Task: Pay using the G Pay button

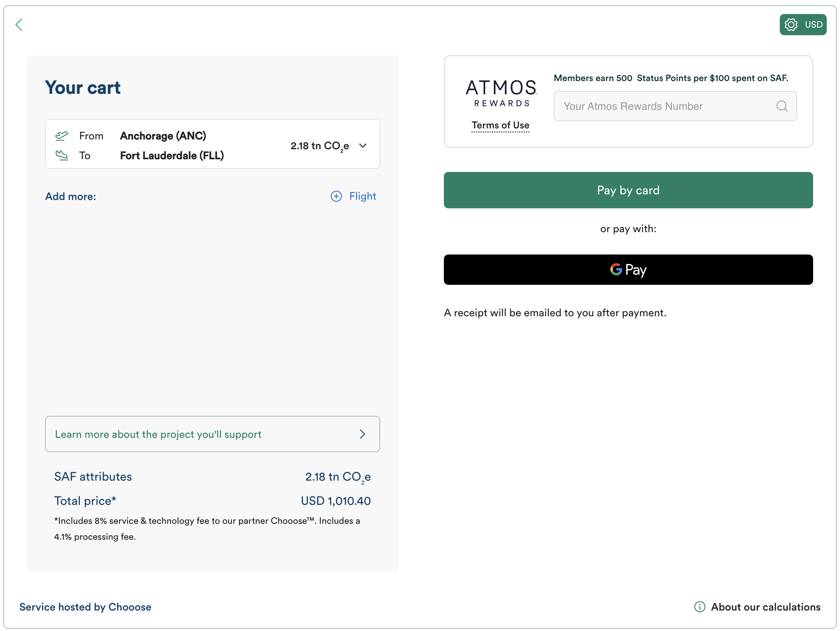Action: click(x=628, y=269)
